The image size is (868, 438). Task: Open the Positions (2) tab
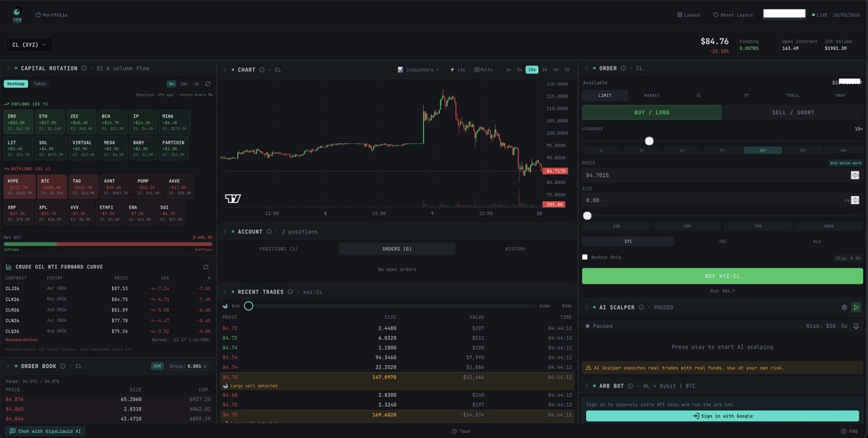tap(278, 249)
